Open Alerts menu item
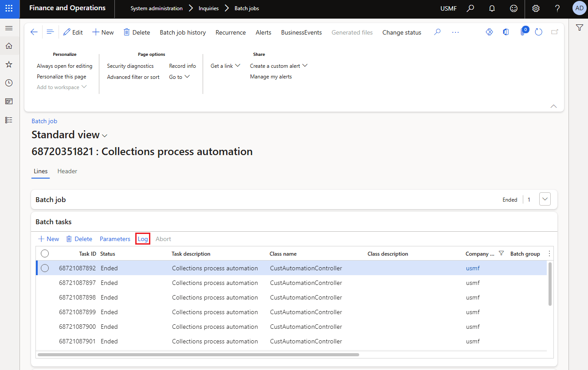Image resolution: width=588 pixels, height=370 pixels. tap(263, 32)
